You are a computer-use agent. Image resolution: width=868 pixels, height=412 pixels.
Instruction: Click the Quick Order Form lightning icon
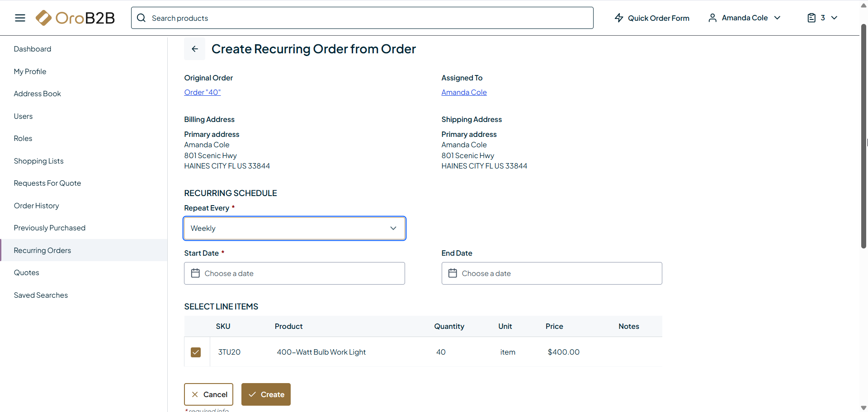pos(619,18)
